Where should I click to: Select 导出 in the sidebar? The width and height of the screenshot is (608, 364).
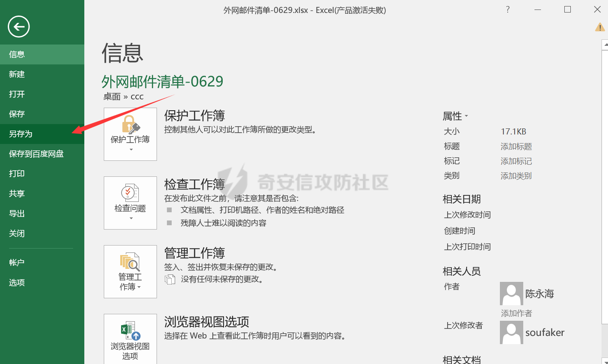click(42, 214)
